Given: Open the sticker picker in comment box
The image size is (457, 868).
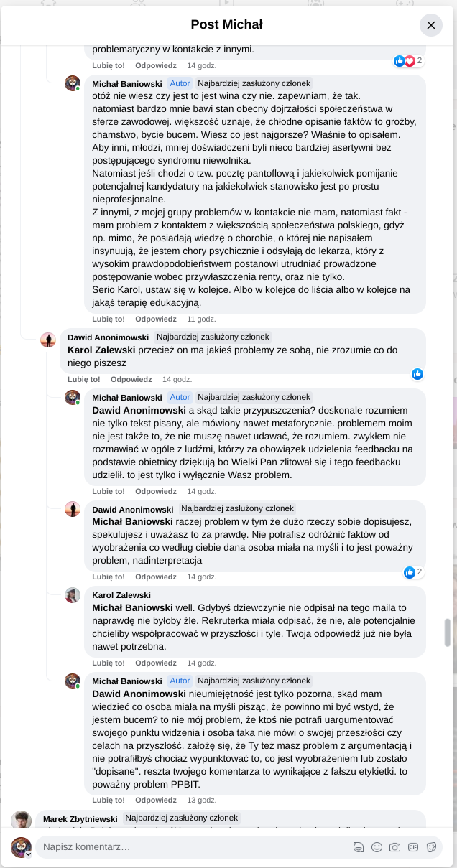Looking at the screenshot, I should coord(432,847).
